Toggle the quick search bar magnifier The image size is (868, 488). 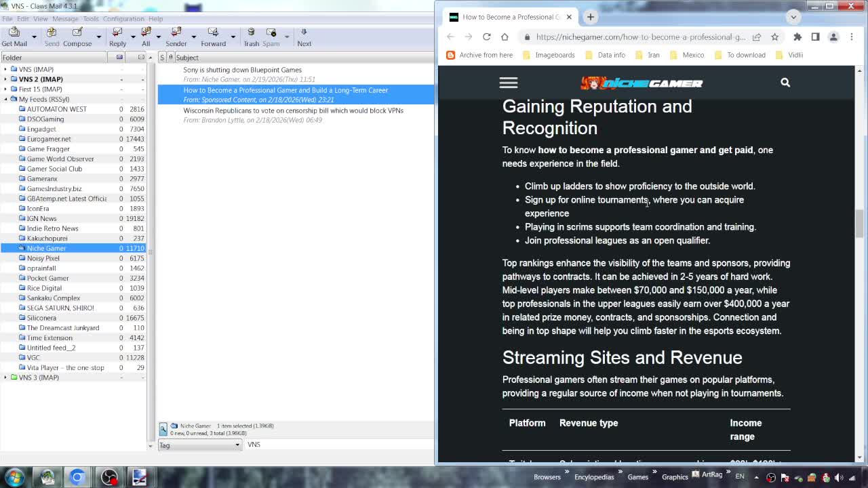pyautogui.click(x=163, y=429)
